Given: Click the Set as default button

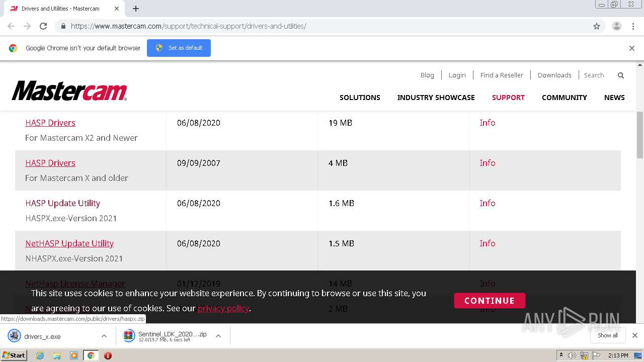Looking at the screenshot, I should pyautogui.click(x=179, y=48).
